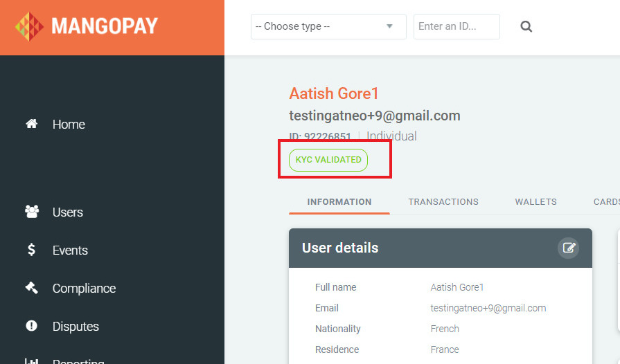Click the Aatish Gore1 heading
Viewport: 620px width, 364px height.
pyautogui.click(x=334, y=93)
